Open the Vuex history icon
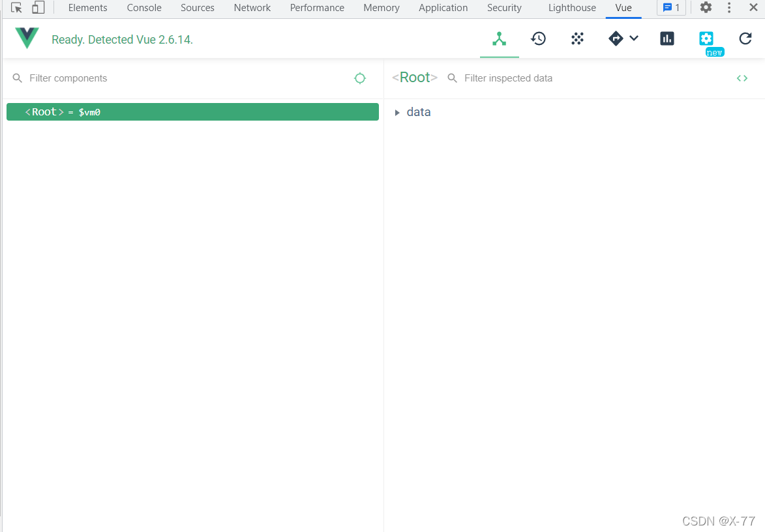Image resolution: width=765 pixels, height=532 pixels. coord(538,38)
